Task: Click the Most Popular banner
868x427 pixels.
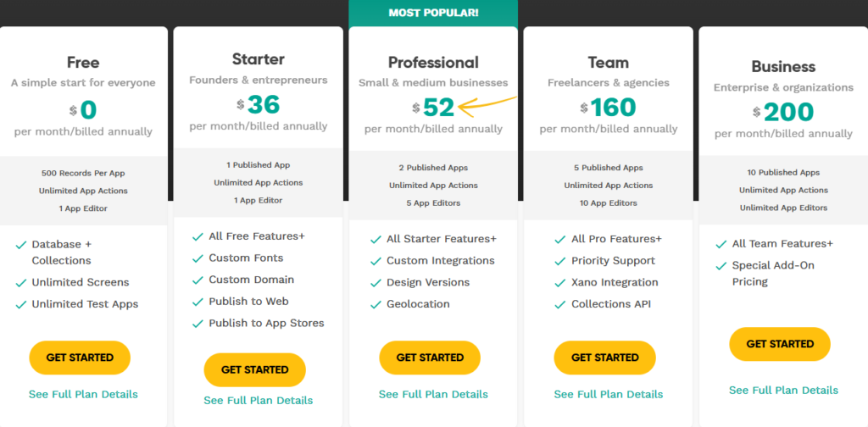Action: (433, 13)
